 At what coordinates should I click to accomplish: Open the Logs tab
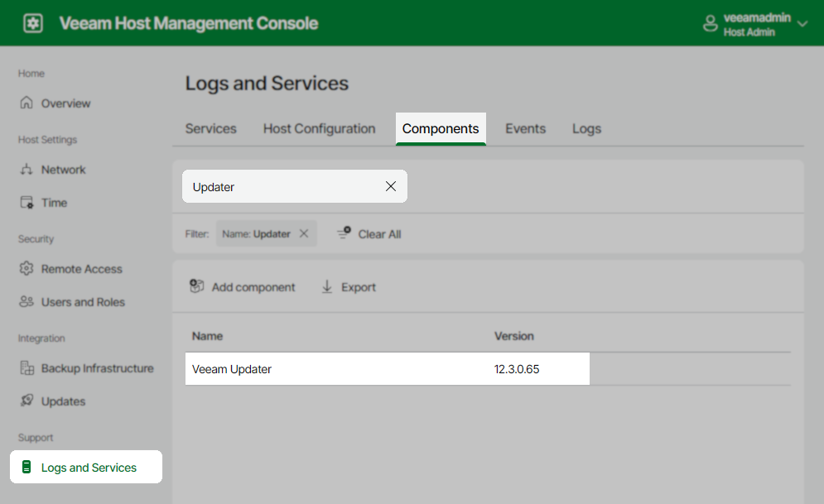586,128
